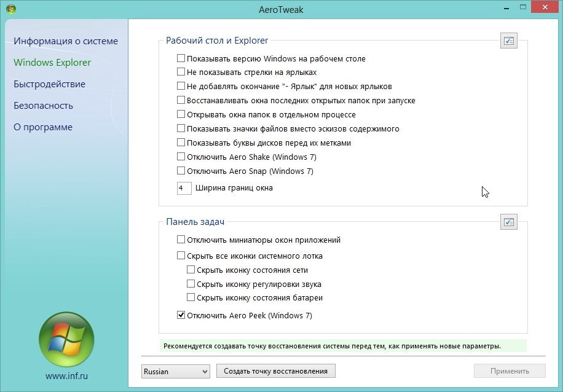Toggle Не добавлять окончание "- Ярлык" checkbox

tap(181, 86)
